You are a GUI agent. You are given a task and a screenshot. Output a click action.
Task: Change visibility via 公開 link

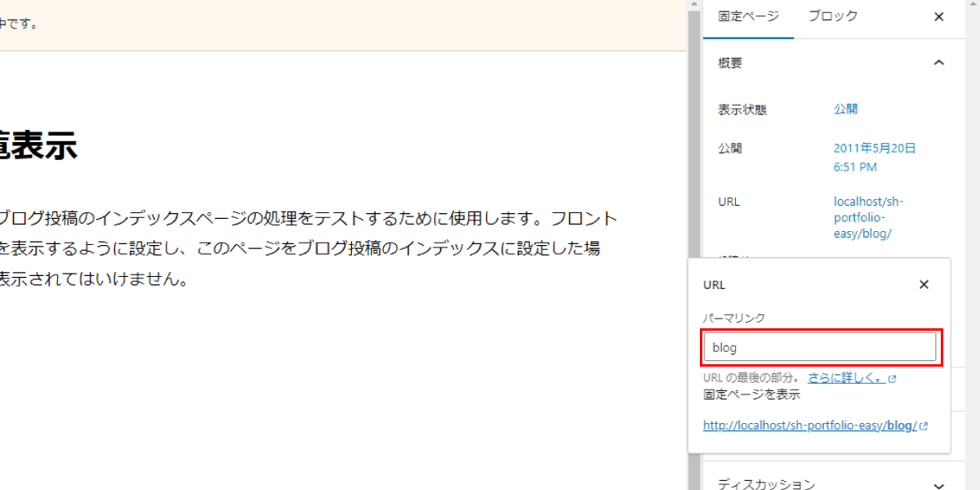845,109
